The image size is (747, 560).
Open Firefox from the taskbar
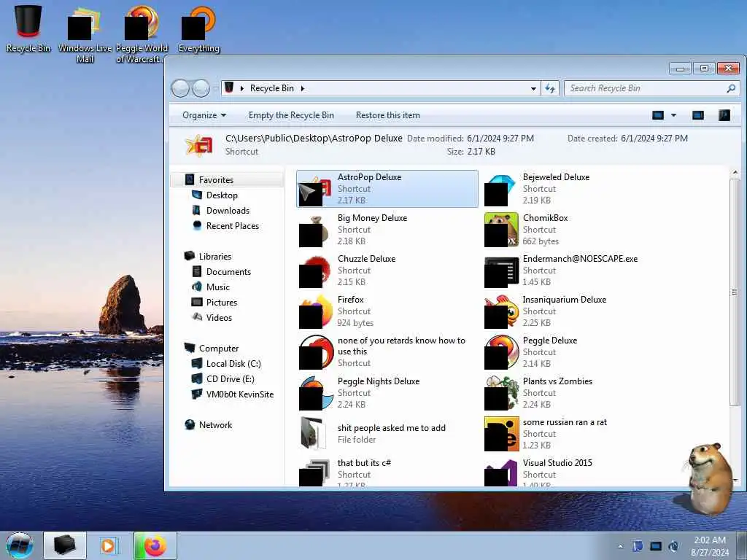[x=155, y=545]
